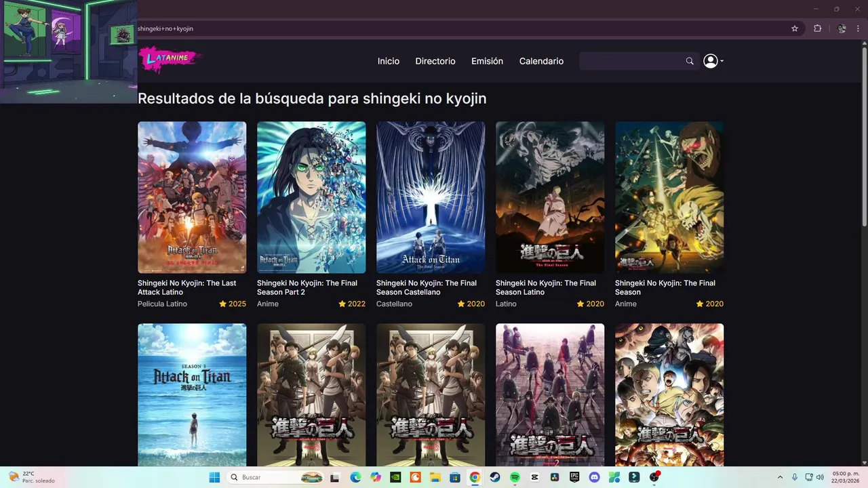
Task: Open the weather widget showing 22°C
Action: tap(31, 477)
